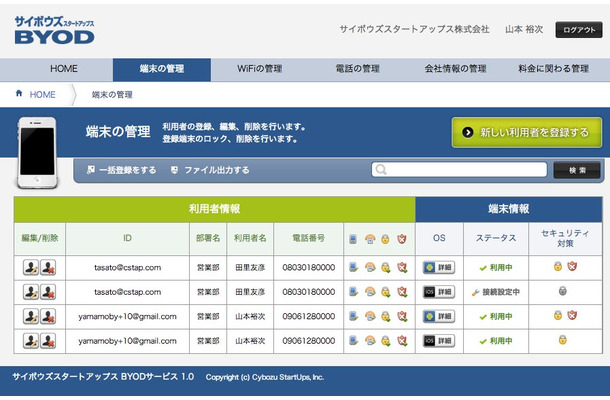
Task: Open the HOME navigation tab
Action: click(x=64, y=69)
